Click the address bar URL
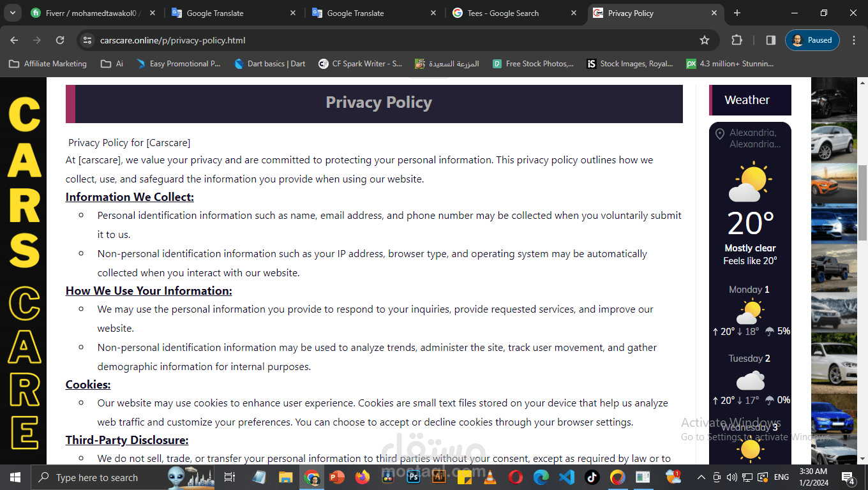This screenshot has height=490, width=868. point(172,40)
